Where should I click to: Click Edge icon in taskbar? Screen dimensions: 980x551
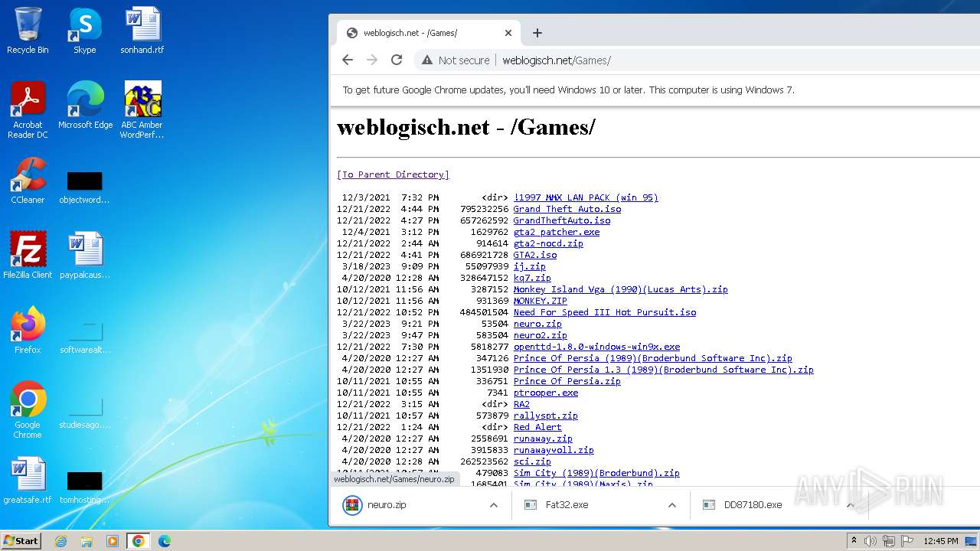[164, 541]
